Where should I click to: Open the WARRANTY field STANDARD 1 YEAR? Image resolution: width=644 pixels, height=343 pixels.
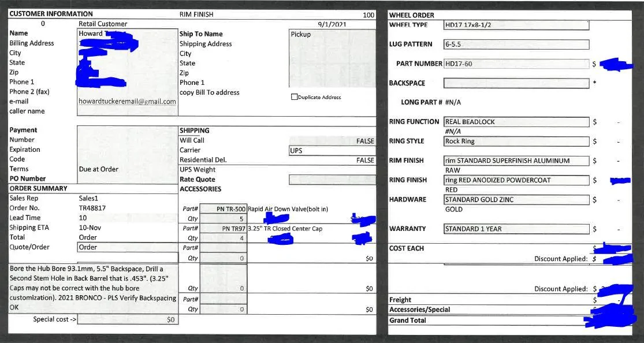(516, 229)
